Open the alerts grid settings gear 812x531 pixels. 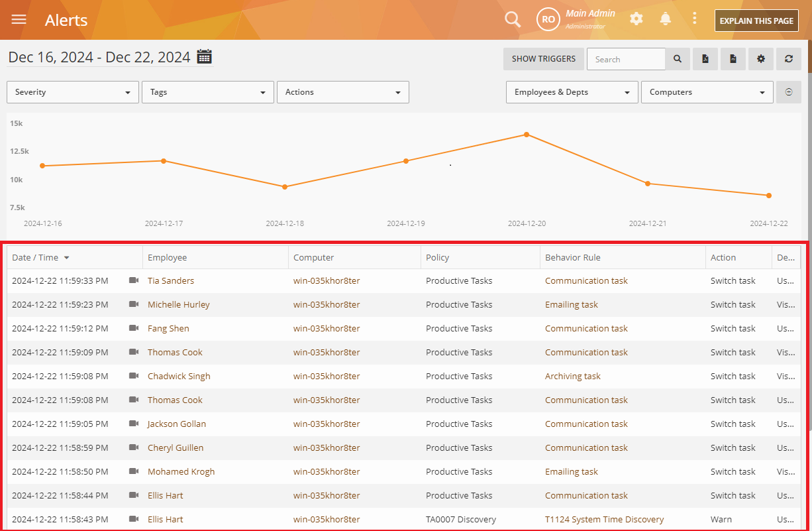(761, 59)
